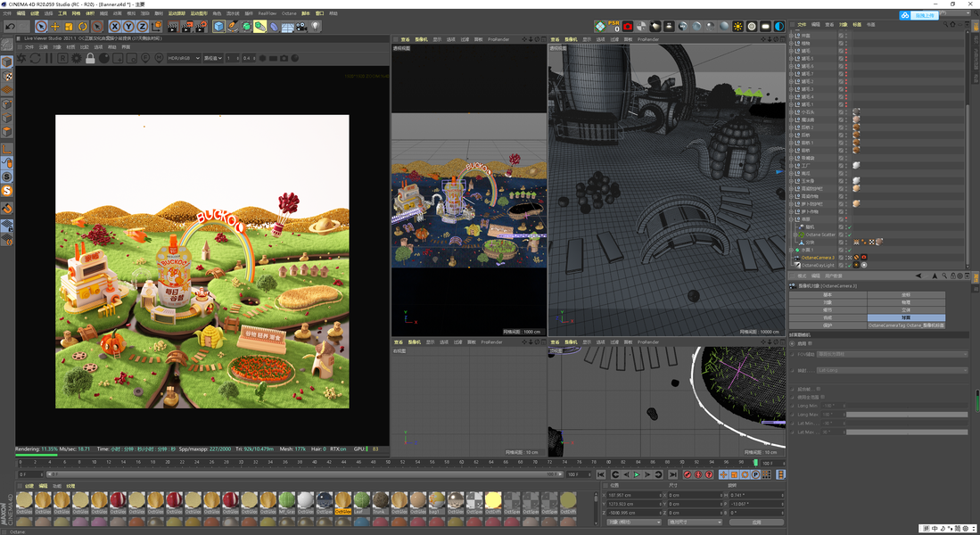Click the Live Viewer settings gear
980x535 pixels.
[x=77, y=58]
